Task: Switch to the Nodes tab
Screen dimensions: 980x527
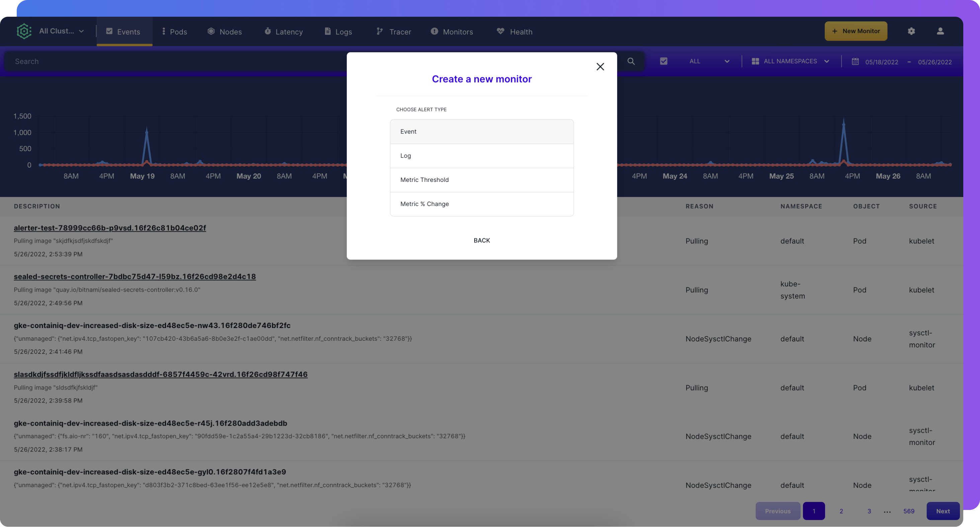Action: 225,31
